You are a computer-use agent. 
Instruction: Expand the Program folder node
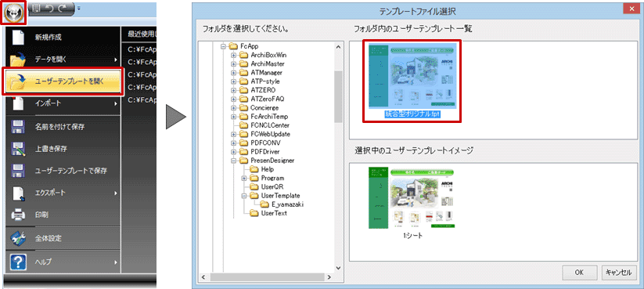tap(244, 178)
